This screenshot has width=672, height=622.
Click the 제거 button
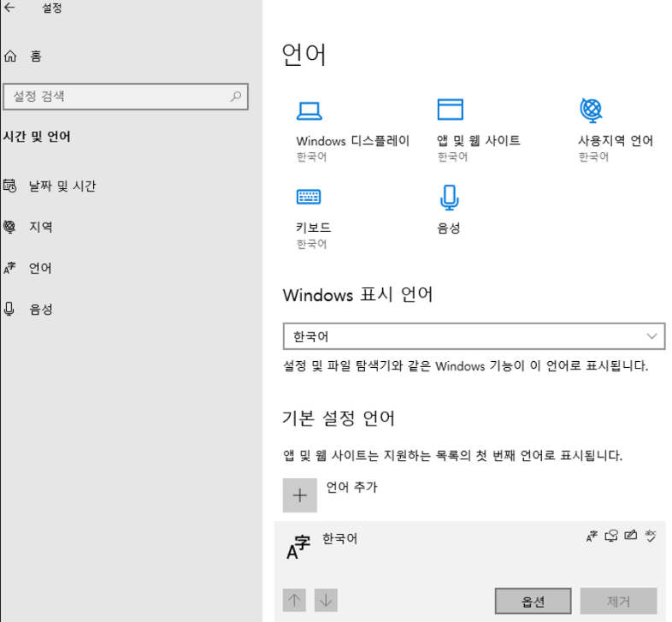[618, 601]
